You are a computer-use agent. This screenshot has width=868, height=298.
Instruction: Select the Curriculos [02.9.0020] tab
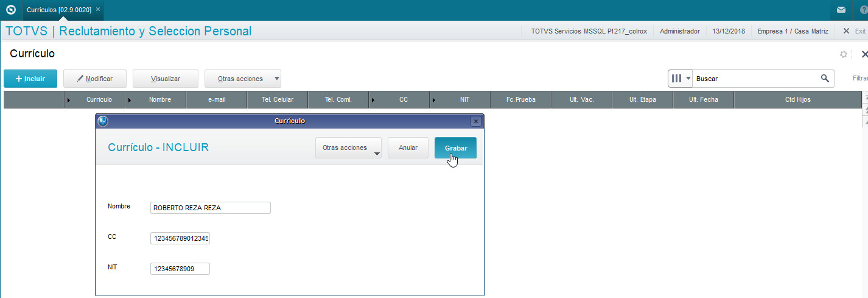click(58, 10)
